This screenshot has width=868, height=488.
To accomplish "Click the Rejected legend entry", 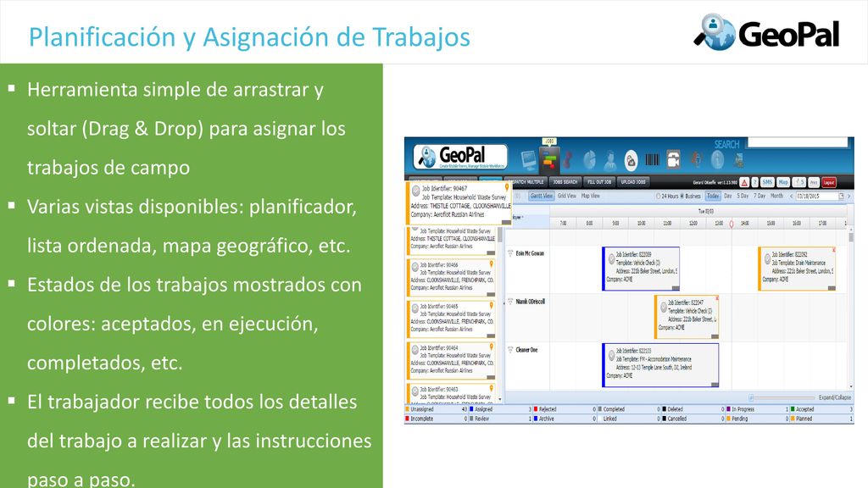I will [x=565, y=409].
